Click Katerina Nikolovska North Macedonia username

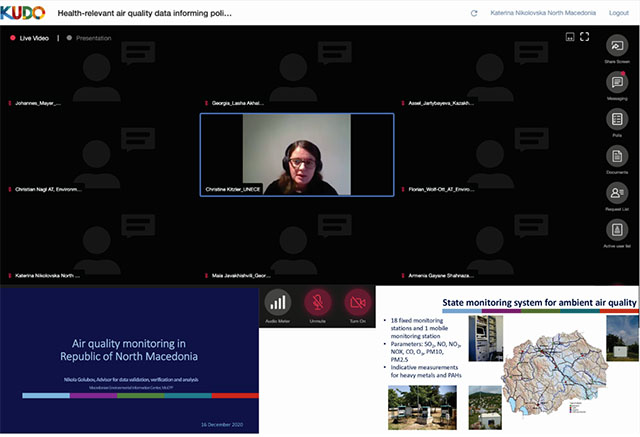click(540, 13)
